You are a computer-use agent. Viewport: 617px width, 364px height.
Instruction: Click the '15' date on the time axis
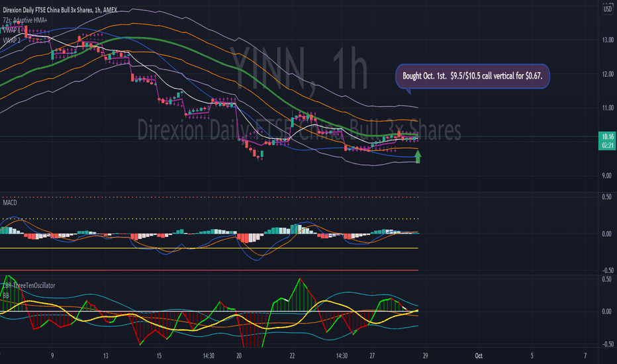[x=159, y=356]
